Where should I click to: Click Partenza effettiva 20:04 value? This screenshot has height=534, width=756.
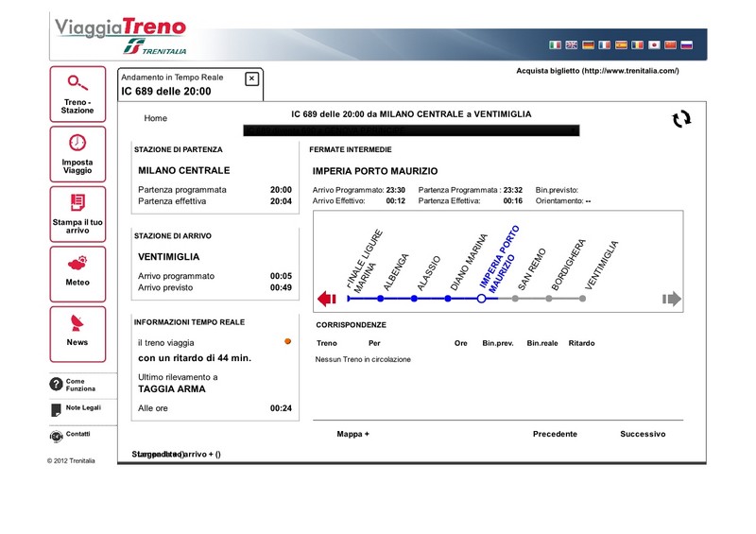point(281,201)
